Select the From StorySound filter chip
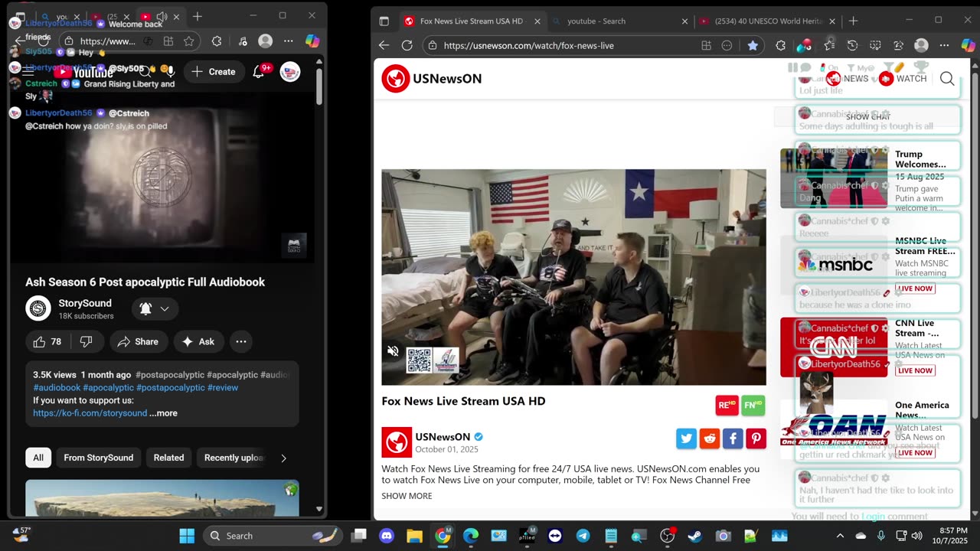980x551 pixels. [98, 458]
